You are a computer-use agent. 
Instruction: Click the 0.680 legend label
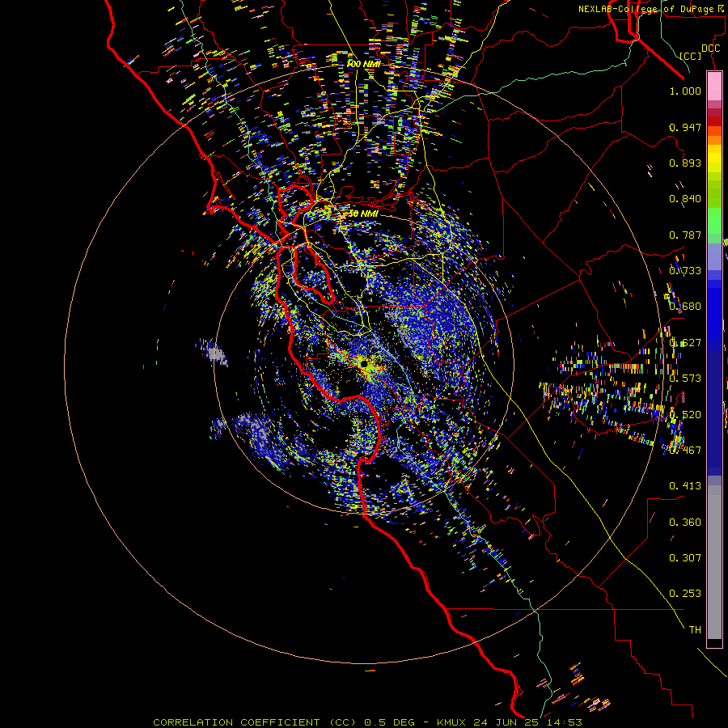pyautogui.click(x=685, y=307)
